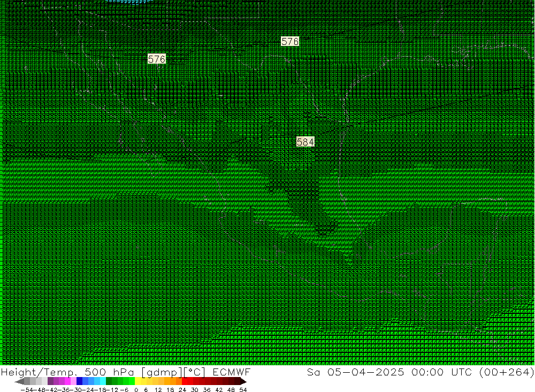Pick the dark green -18 °C swatch

(x=109, y=381)
